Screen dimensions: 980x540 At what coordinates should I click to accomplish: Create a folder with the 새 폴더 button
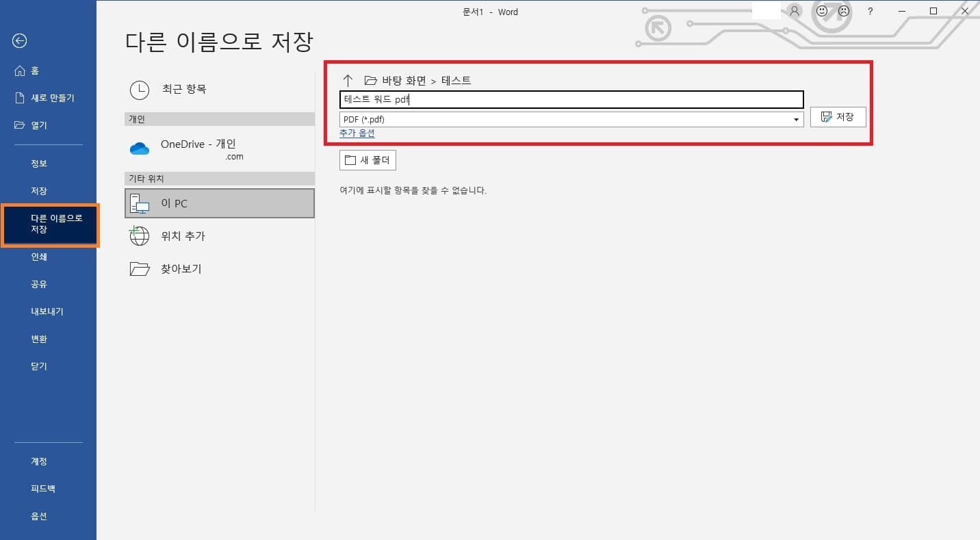[367, 159]
